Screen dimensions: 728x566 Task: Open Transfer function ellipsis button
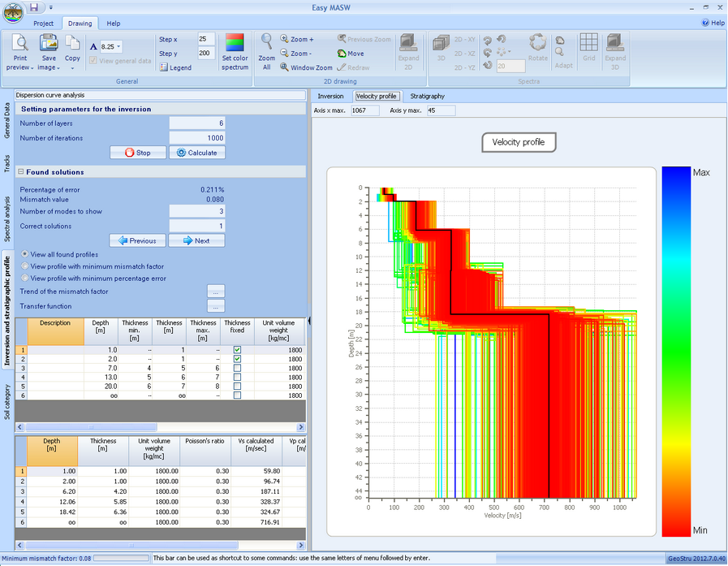(215, 306)
